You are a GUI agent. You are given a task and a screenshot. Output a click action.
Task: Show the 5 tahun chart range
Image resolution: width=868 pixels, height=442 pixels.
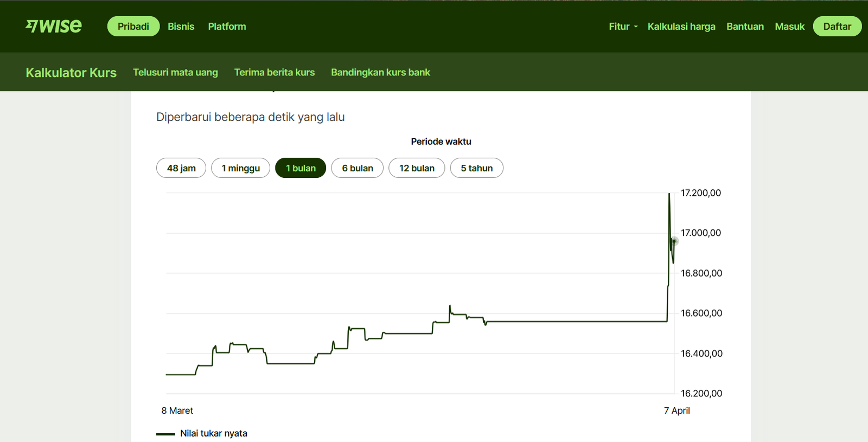tap(476, 168)
